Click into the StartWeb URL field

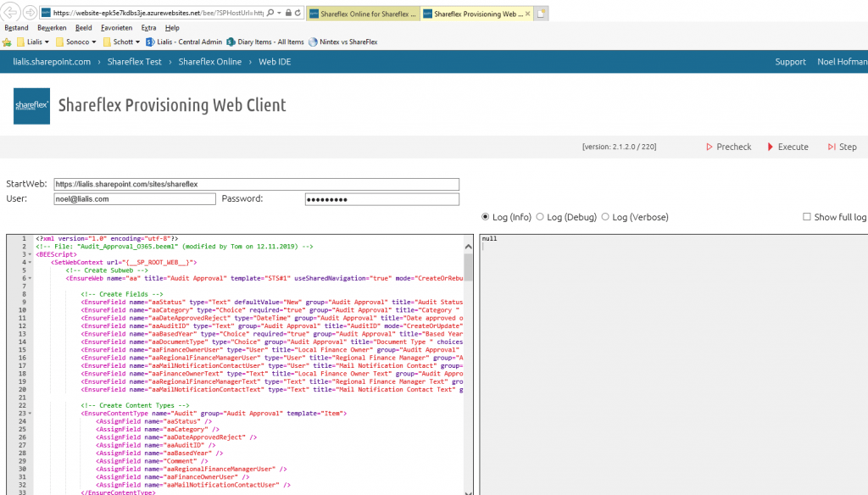[256, 185]
